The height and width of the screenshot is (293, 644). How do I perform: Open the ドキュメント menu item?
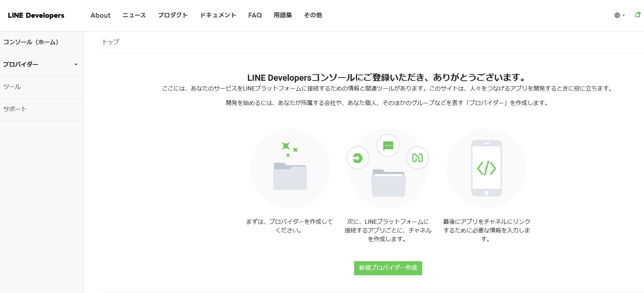218,15
